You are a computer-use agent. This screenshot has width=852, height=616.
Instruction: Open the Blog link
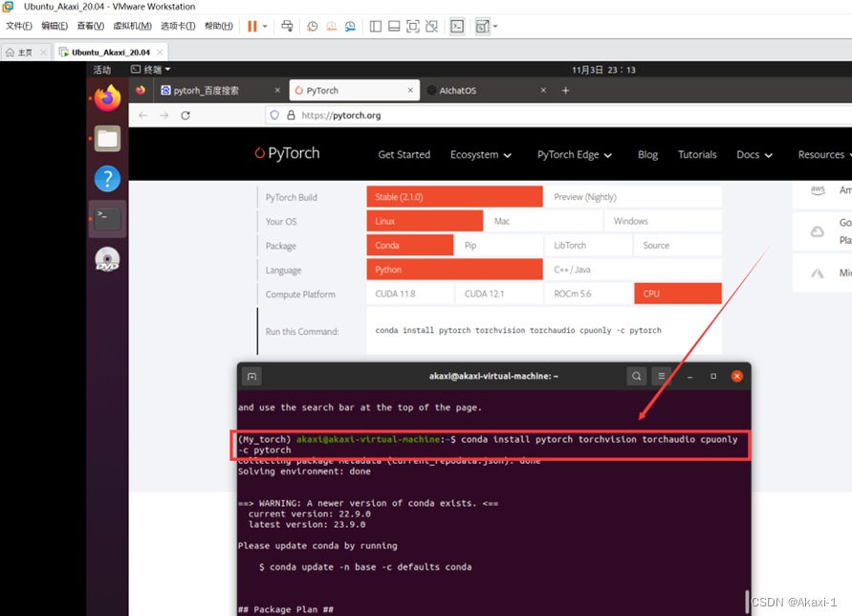coord(647,154)
